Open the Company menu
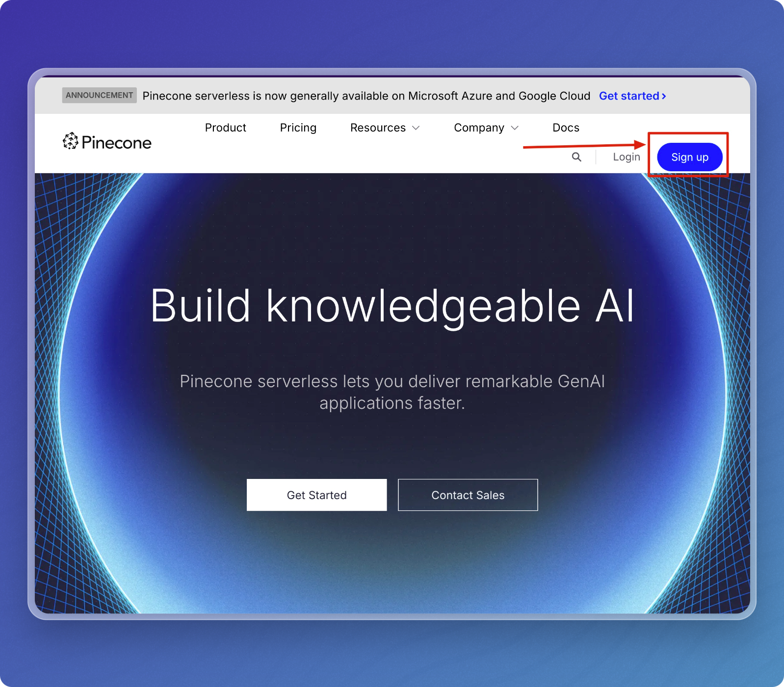Screen dimensions: 784x687 click(x=479, y=128)
